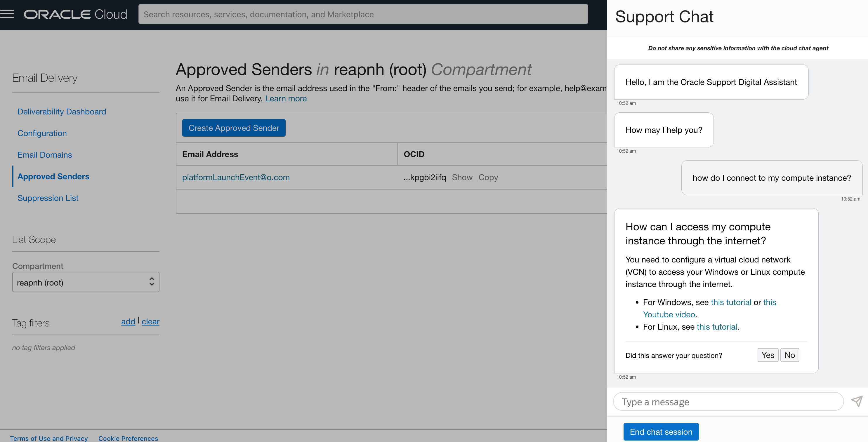868x442 pixels.
Task: Copy the OCID for platformLaunchEvent
Action: pyautogui.click(x=488, y=177)
